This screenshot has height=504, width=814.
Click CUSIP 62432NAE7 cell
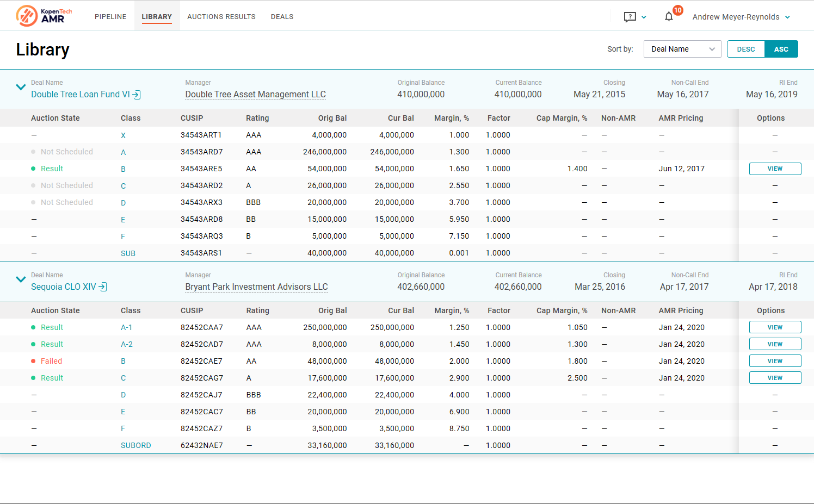201,445
